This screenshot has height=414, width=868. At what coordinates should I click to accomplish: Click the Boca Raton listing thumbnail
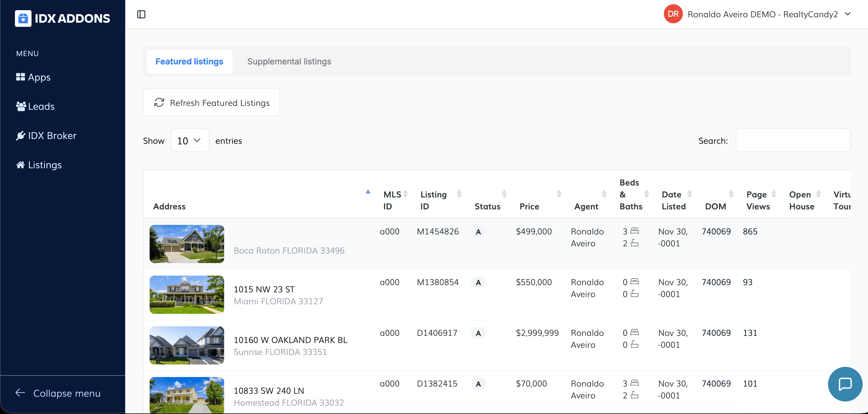pos(187,244)
